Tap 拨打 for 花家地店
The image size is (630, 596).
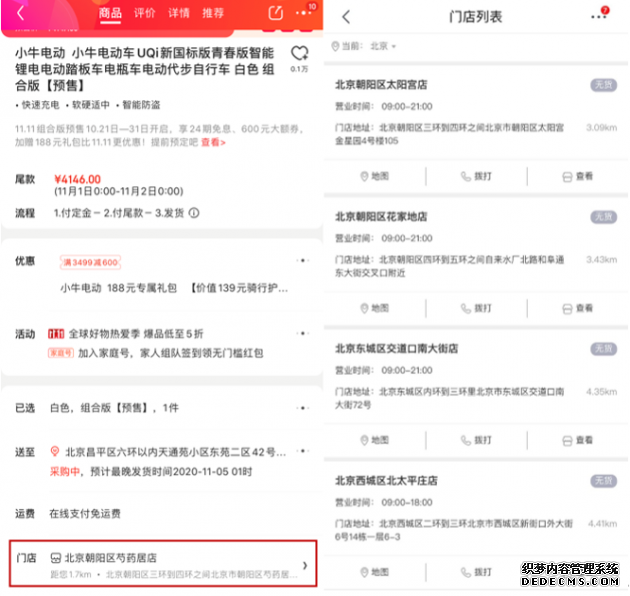(x=476, y=308)
